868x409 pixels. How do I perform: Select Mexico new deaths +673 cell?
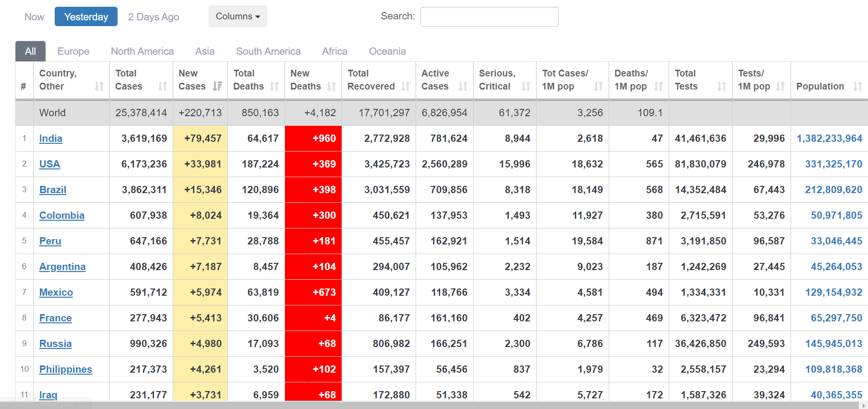pos(314,292)
